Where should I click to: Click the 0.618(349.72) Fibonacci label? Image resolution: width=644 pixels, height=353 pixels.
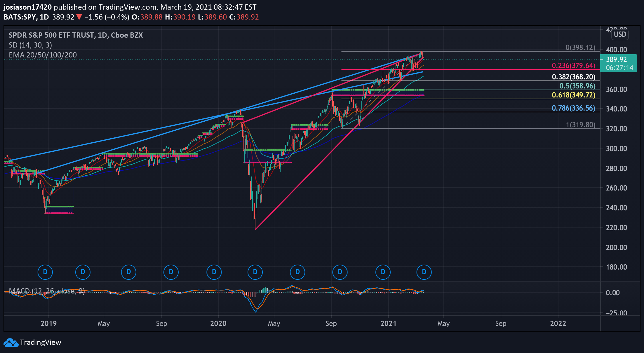click(x=574, y=95)
